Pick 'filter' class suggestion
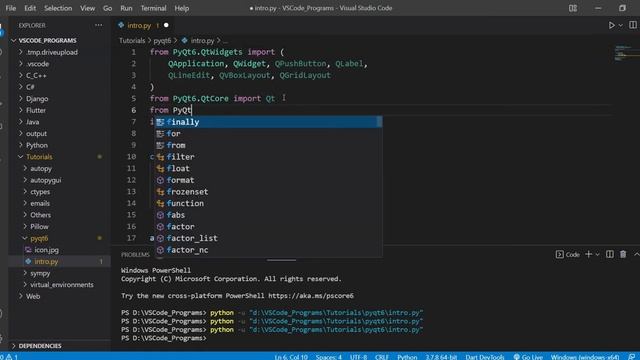The width and height of the screenshot is (640, 360). click(x=269, y=157)
